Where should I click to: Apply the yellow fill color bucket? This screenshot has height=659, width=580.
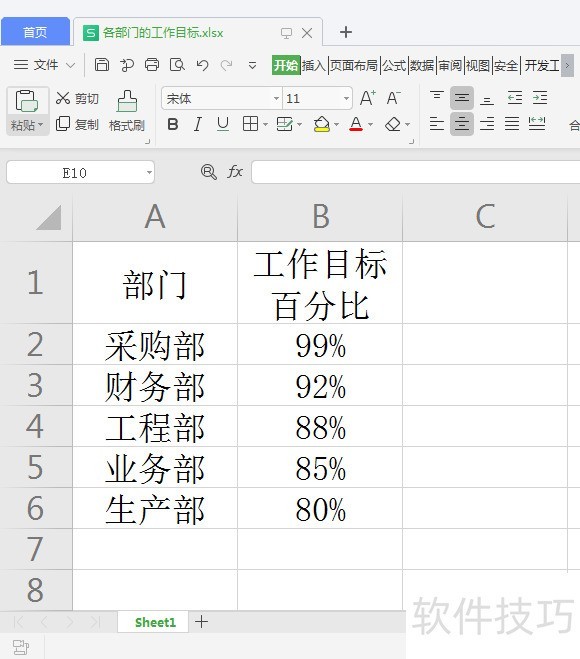[322, 124]
